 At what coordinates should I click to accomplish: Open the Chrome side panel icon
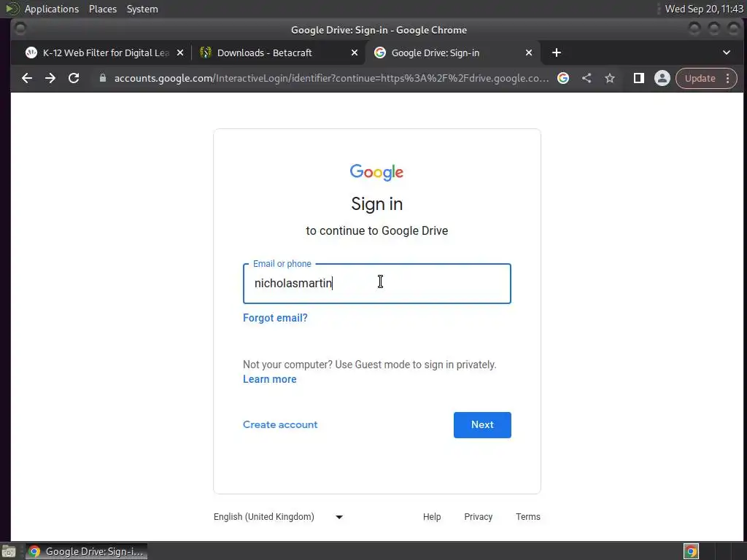[x=639, y=78]
